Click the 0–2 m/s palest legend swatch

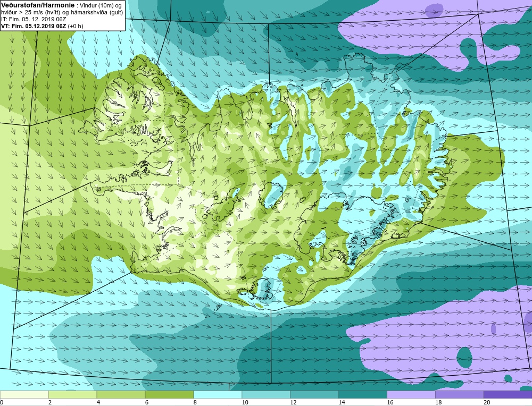click(x=24, y=394)
